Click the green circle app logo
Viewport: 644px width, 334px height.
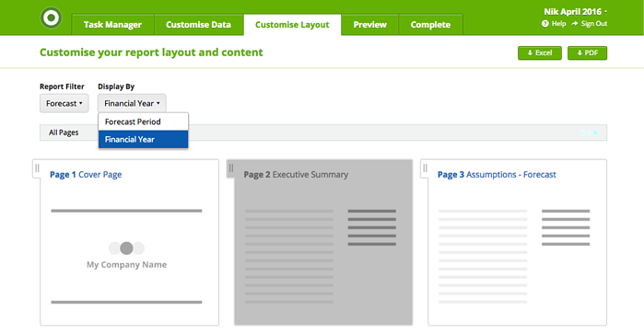(x=52, y=17)
